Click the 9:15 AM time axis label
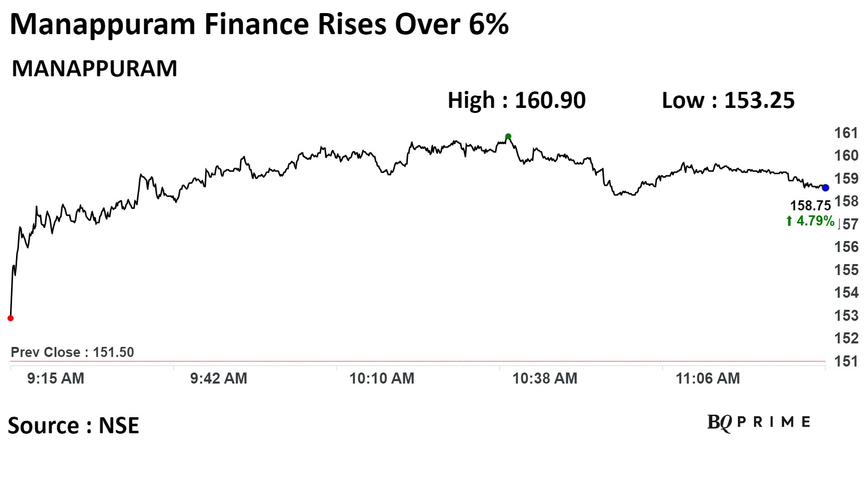This screenshot has width=868, height=488. coord(56,378)
